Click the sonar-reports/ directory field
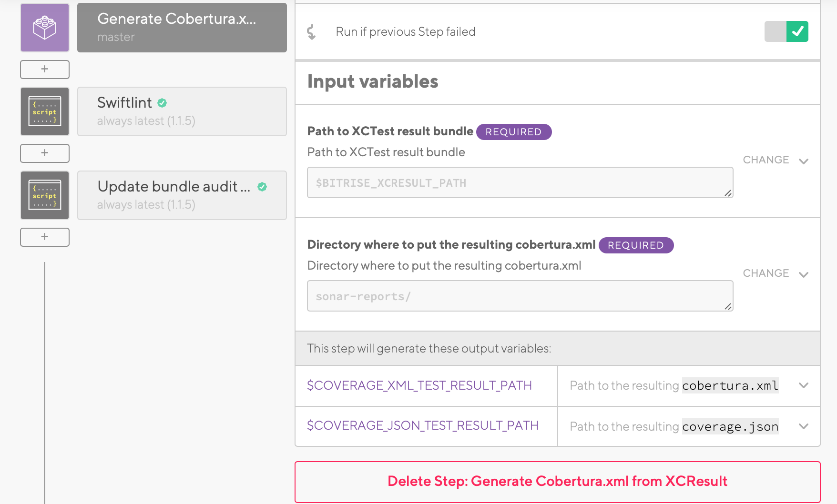Screen dimensions: 837x504 pyautogui.click(x=520, y=296)
